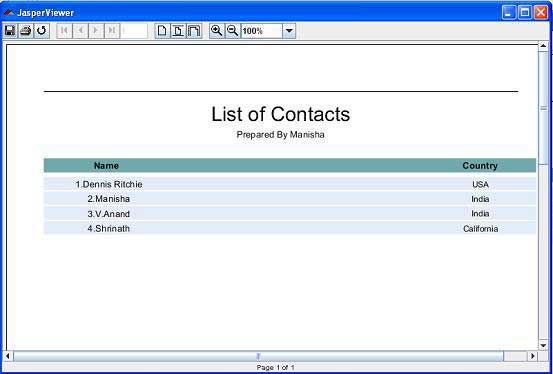Close the JasperViewer window
The height and width of the screenshot is (374, 553).
pos(541,13)
